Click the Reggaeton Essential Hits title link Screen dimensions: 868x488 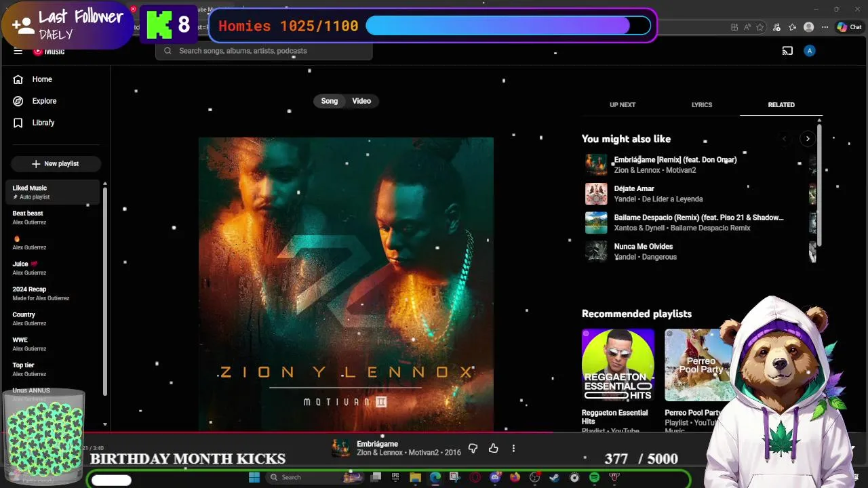pyautogui.click(x=614, y=417)
